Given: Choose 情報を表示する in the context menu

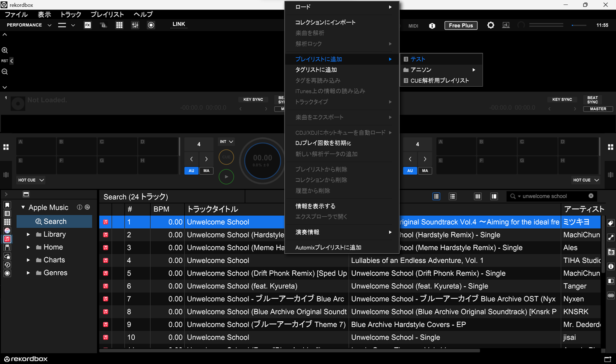Looking at the screenshot, I should click(315, 206).
